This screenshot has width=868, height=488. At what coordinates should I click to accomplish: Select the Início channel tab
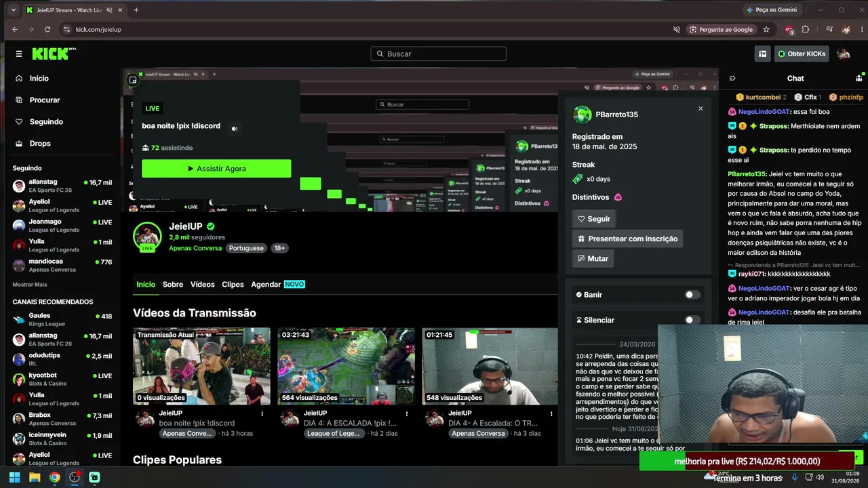coord(146,285)
